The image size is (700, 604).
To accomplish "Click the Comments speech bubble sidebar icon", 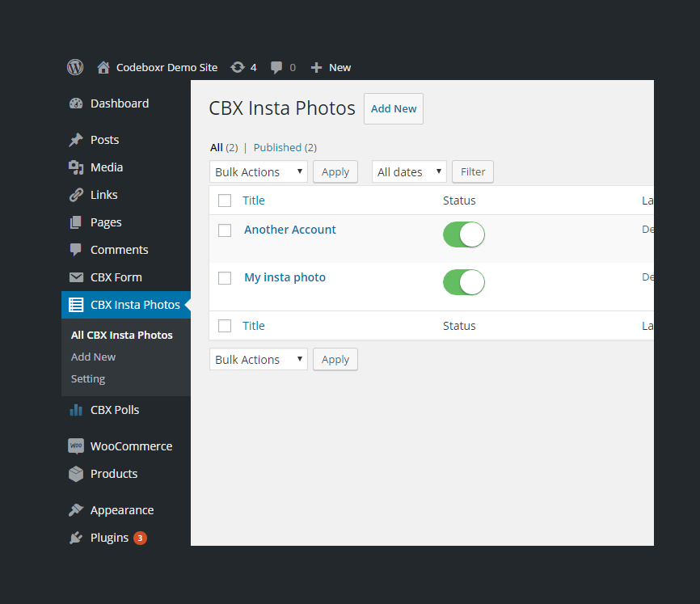I will [x=76, y=250].
